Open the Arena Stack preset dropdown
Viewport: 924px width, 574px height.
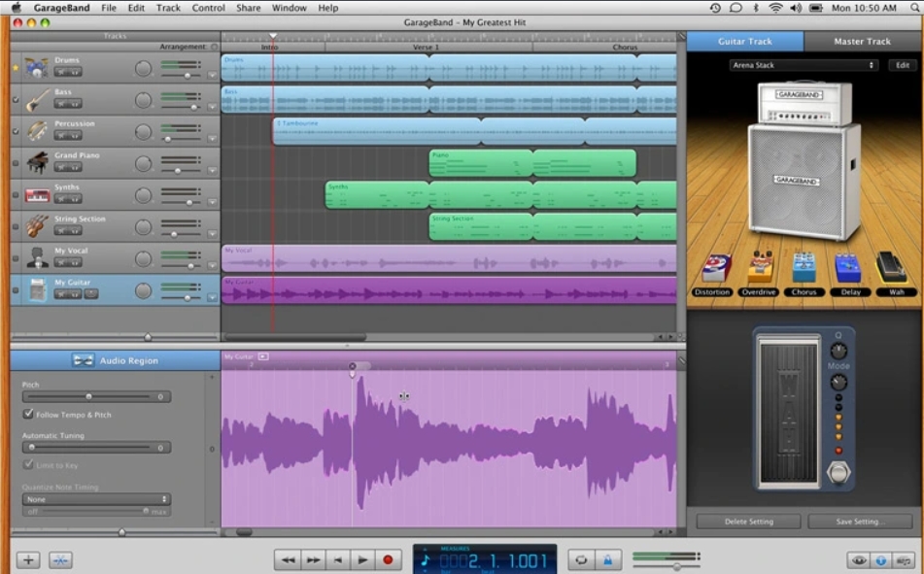coord(804,65)
